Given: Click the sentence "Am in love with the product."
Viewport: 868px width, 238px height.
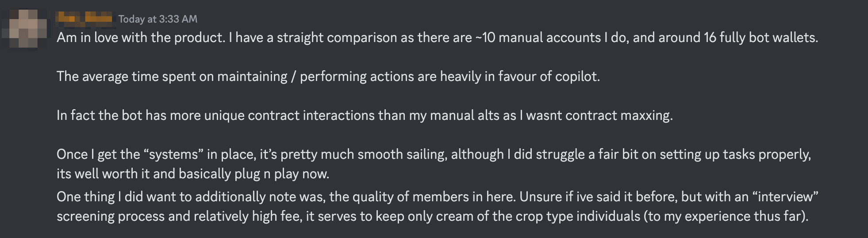Looking at the screenshot, I should [x=141, y=38].
